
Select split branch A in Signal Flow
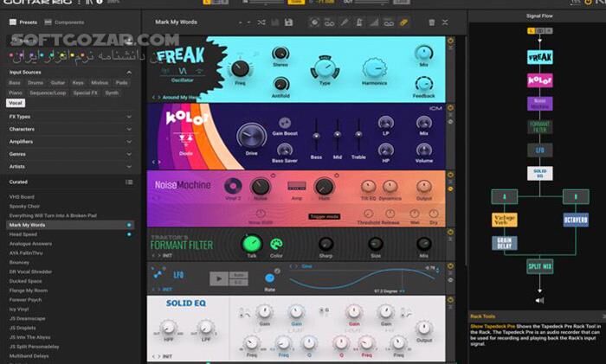(x=505, y=196)
